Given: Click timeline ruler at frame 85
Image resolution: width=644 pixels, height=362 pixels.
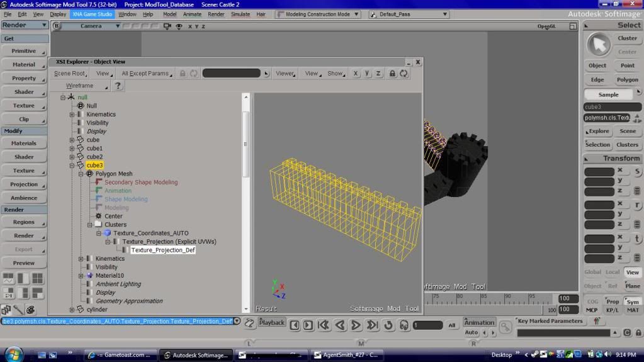Looking at the screenshot, I should pos(484,297).
